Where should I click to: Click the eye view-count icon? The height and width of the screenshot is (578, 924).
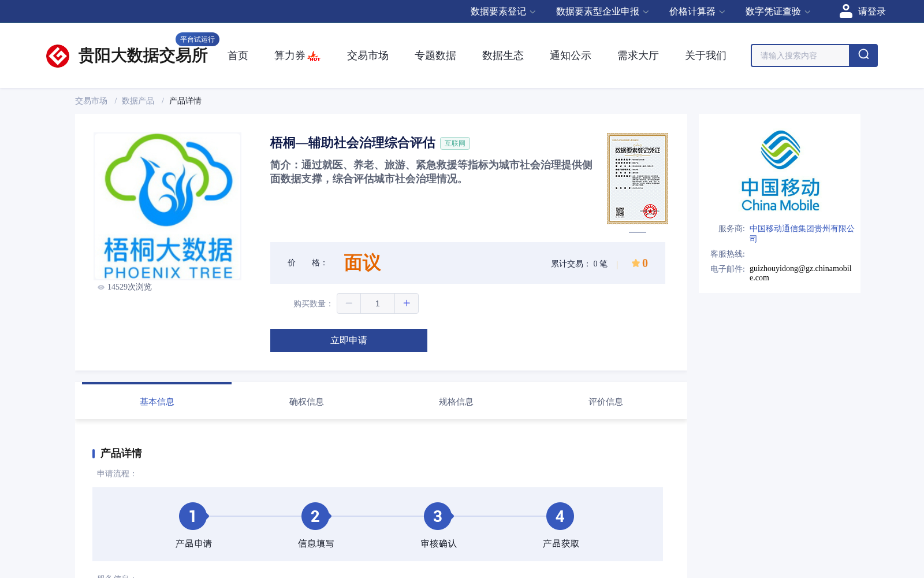[101, 287]
